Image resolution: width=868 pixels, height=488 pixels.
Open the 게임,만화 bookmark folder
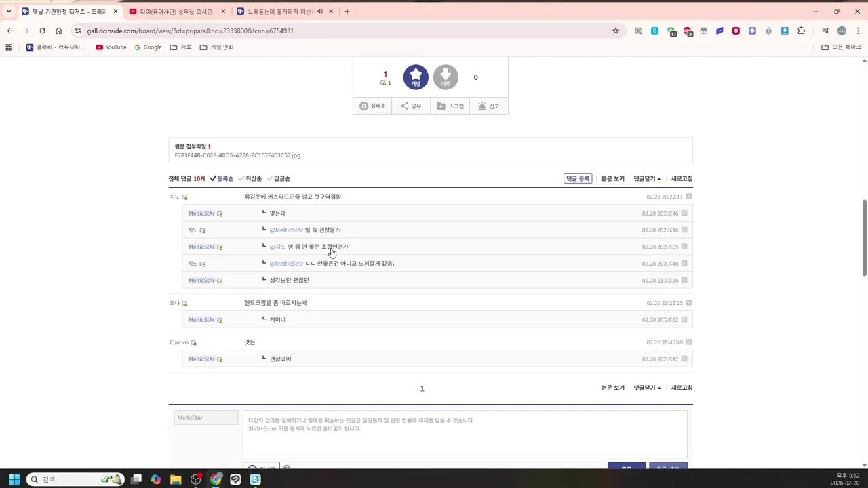click(x=216, y=47)
